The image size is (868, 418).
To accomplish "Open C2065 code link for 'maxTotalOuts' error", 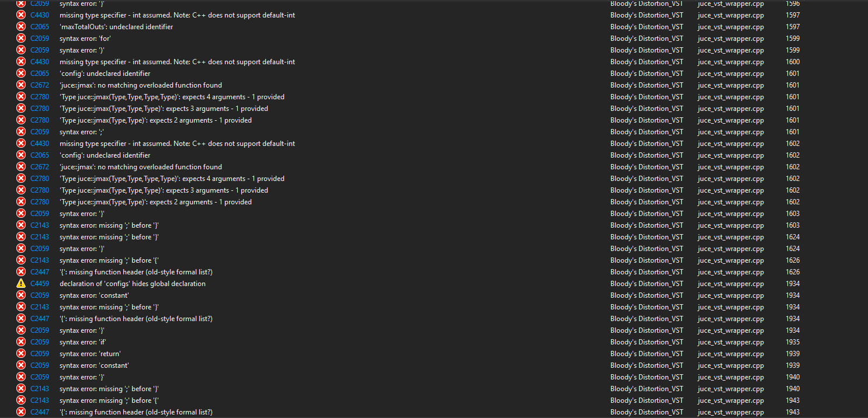I will (40, 27).
